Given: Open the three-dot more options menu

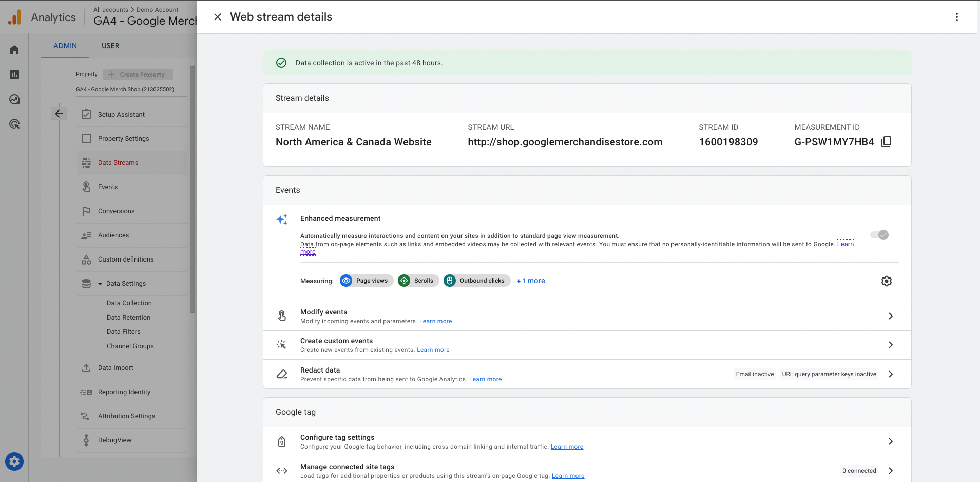Looking at the screenshot, I should click(956, 17).
